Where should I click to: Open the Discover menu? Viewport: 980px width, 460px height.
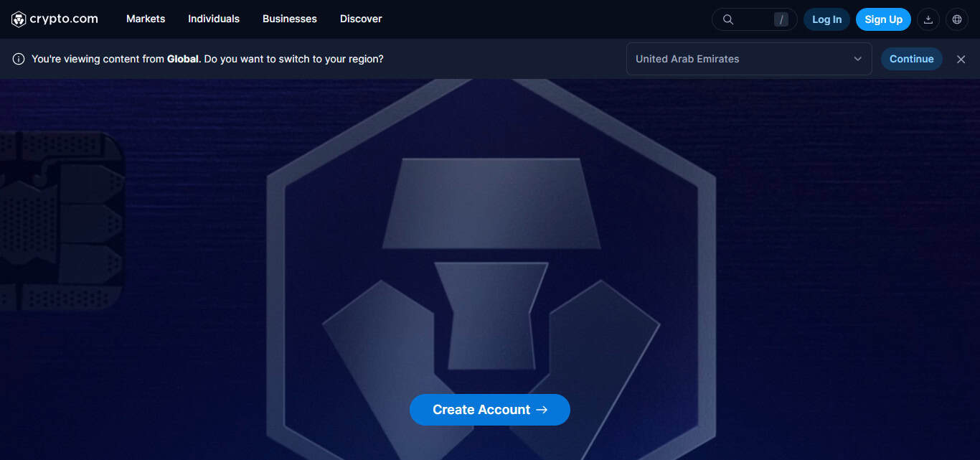tap(361, 19)
